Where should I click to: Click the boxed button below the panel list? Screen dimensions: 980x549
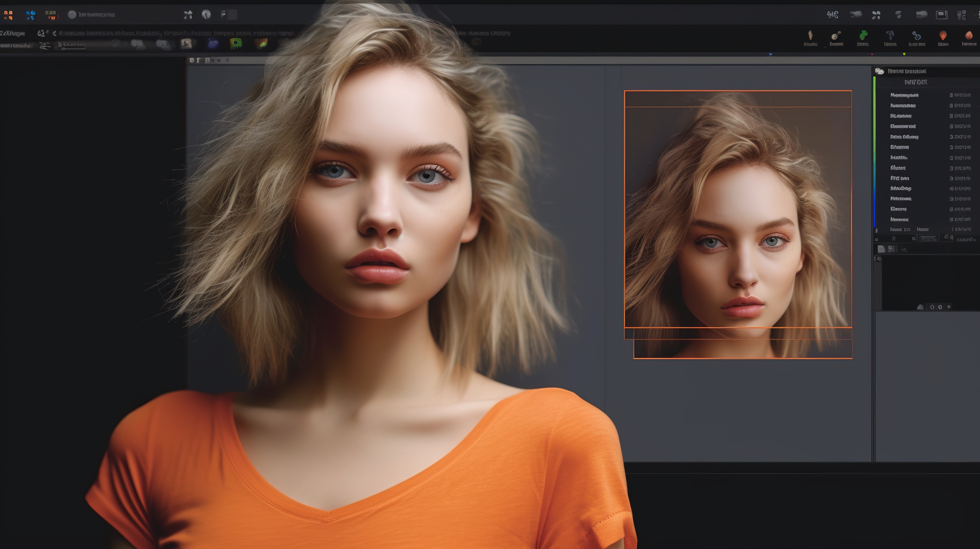point(928,239)
